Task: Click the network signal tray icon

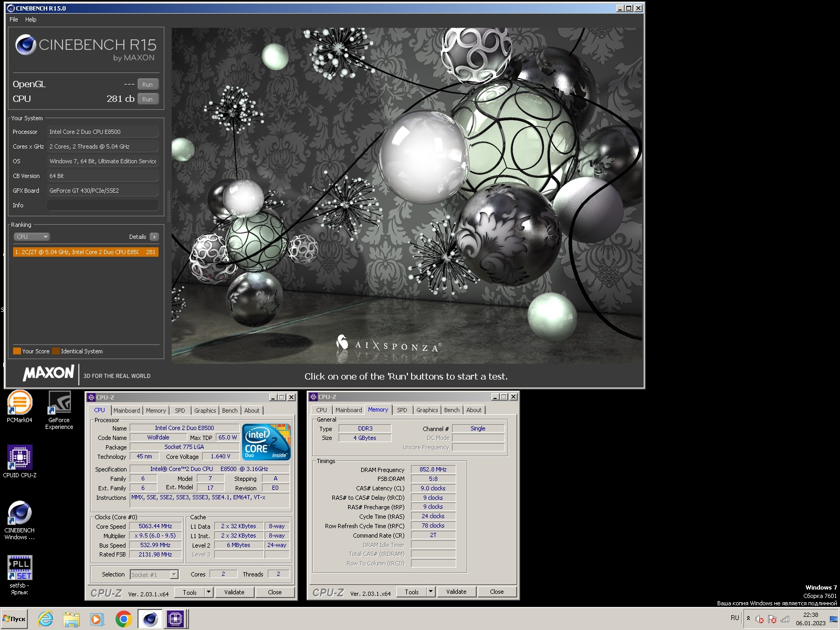Action: [x=785, y=619]
